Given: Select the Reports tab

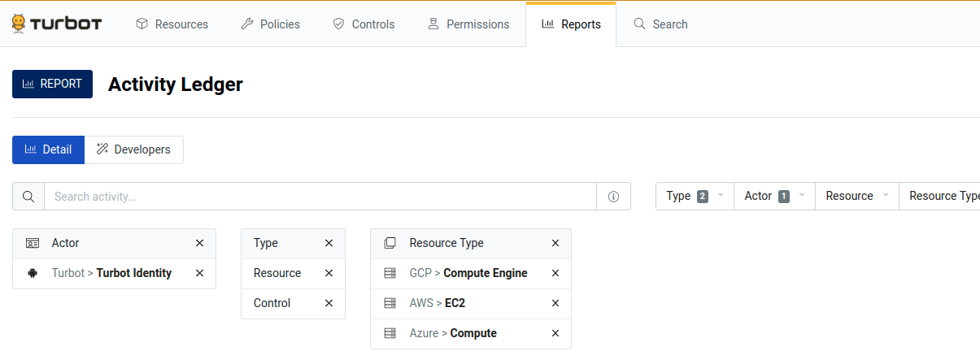Looking at the screenshot, I should [x=571, y=24].
